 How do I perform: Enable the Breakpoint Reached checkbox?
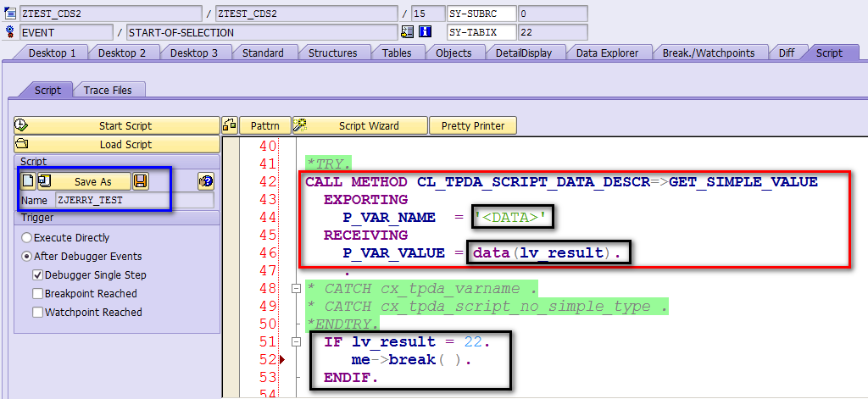[37, 293]
